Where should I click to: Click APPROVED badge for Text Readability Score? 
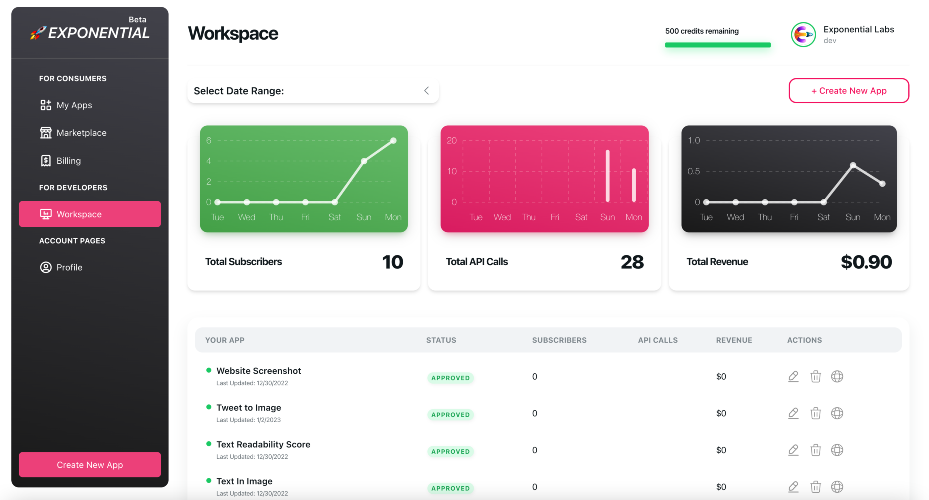click(x=450, y=451)
